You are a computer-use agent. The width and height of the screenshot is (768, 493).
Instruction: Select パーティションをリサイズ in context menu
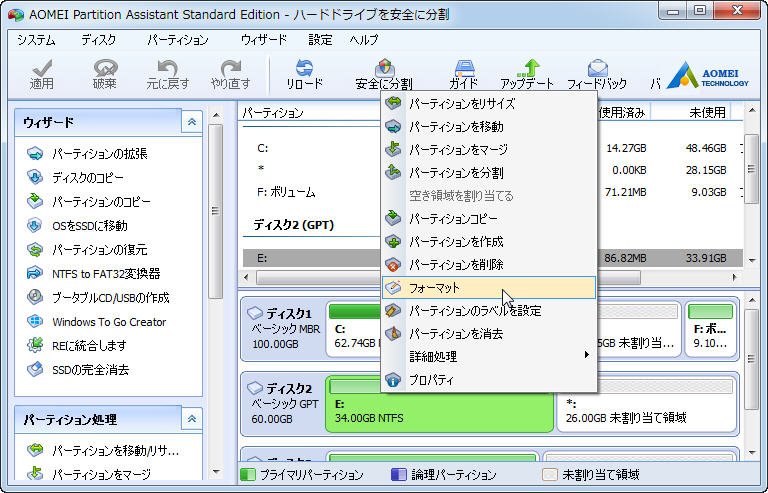[489, 104]
